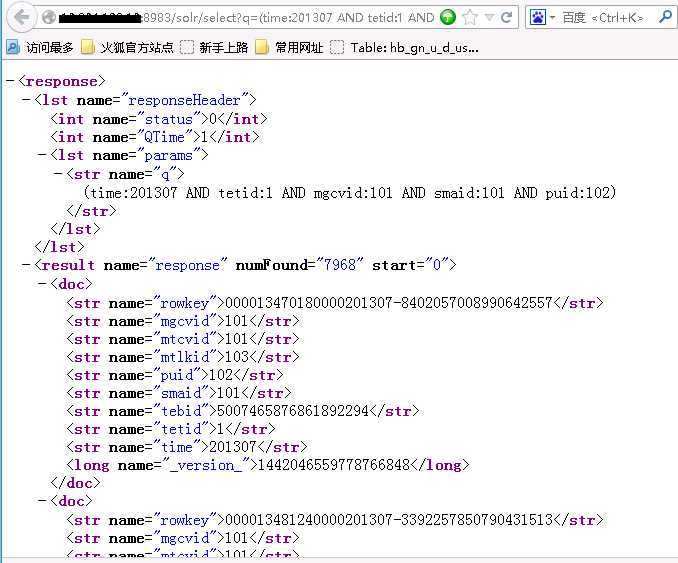Open the 访问最多 bookmark
This screenshot has height=563, width=678.
point(40,47)
